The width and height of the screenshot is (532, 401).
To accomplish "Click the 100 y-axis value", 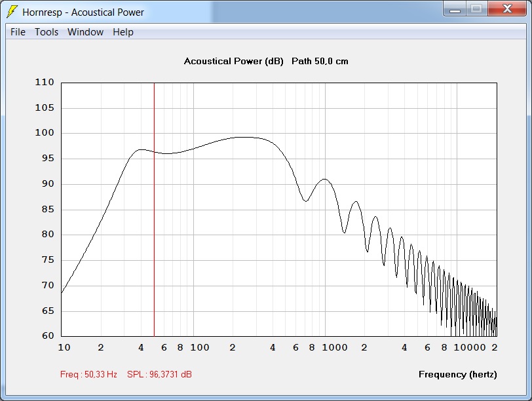I will click(x=45, y=132).
